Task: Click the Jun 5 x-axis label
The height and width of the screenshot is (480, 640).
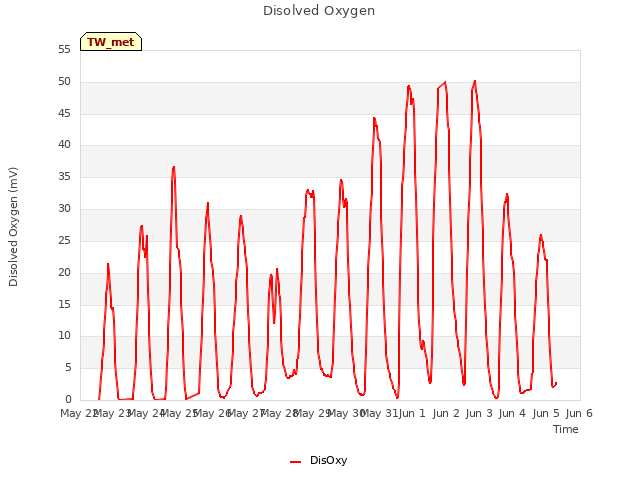Action: click(546, 413)
